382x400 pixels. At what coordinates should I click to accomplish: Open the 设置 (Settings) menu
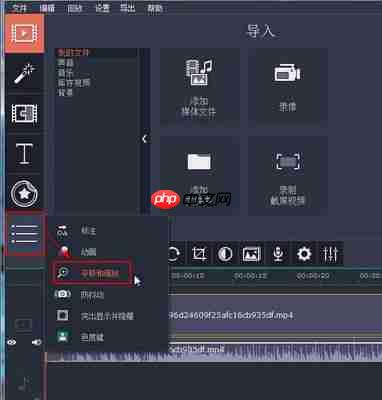[x=102, y=8]
